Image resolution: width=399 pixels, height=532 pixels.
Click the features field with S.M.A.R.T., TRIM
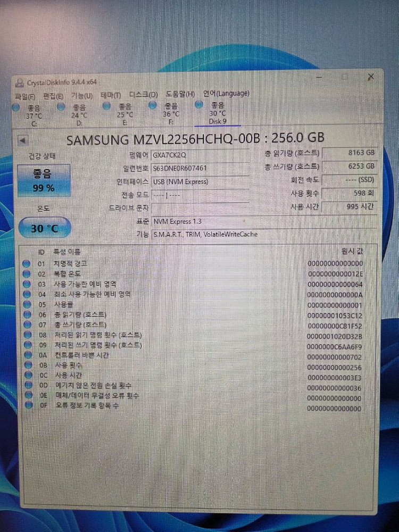coord(264,235)
